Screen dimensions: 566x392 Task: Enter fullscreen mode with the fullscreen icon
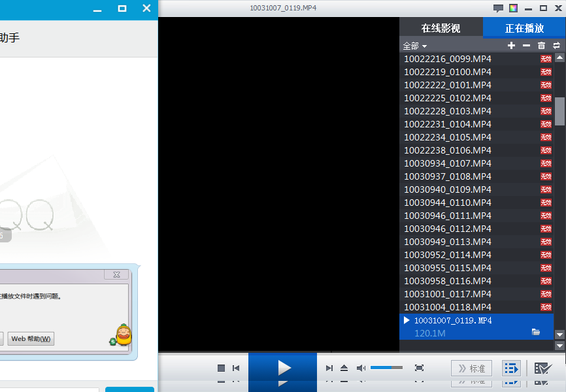(419, 368)
